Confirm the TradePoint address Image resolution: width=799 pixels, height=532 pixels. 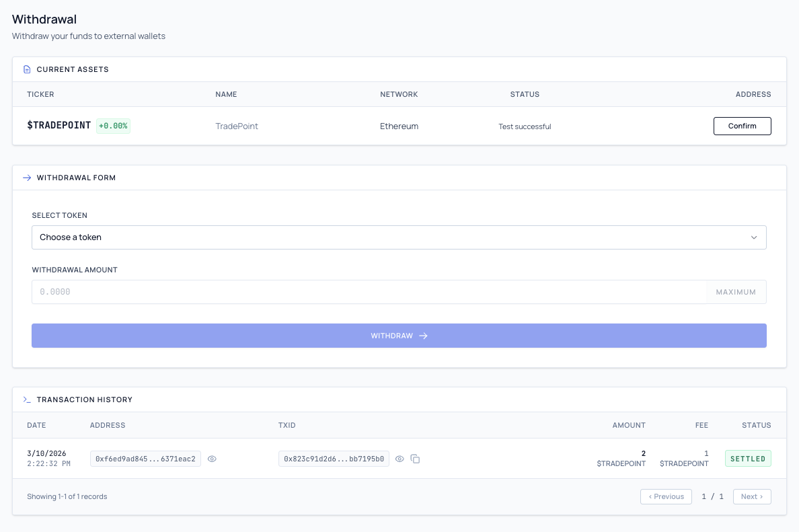tap(742, 126)
